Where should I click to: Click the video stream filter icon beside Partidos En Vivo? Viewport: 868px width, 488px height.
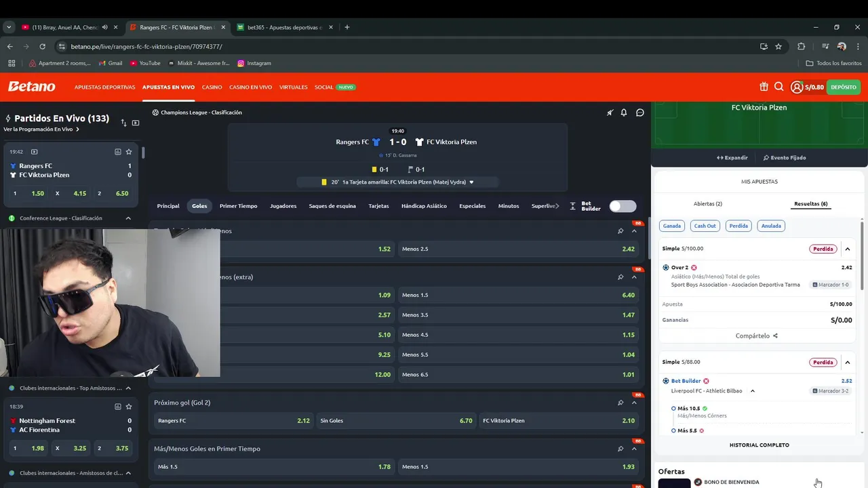136,123
